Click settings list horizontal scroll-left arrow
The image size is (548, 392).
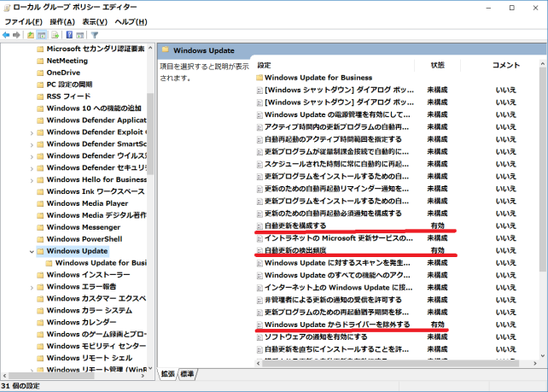pyautogui.click(x=259, y=364)
